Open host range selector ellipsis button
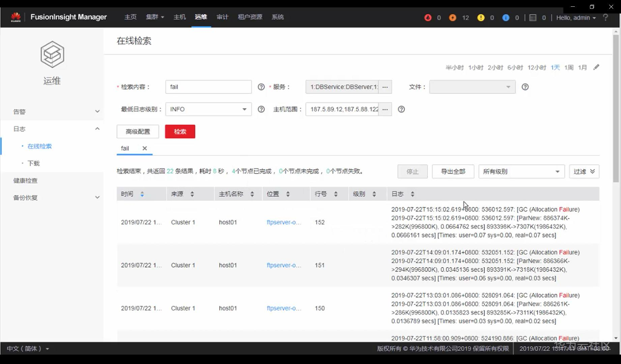The width and height of the screenshot is (621, 364). tap(385, 109)
